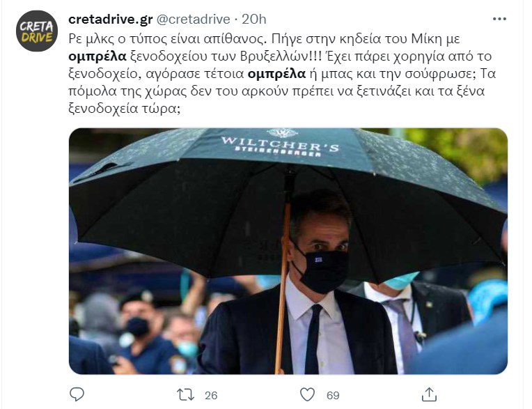This screenshot has width=532, height=409.
Task: Click the wooden umbrella handle in photo
Action: tap(282, 288)
